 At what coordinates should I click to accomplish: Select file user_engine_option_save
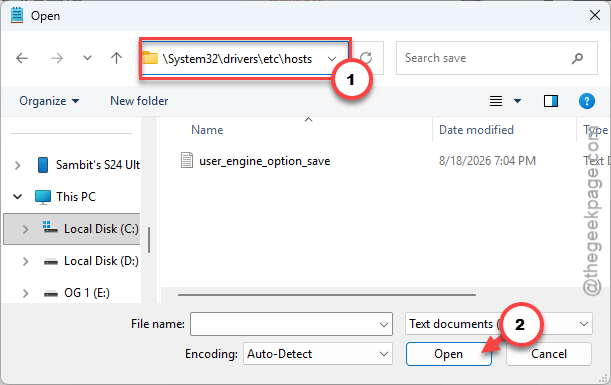[x=265, y=161]
